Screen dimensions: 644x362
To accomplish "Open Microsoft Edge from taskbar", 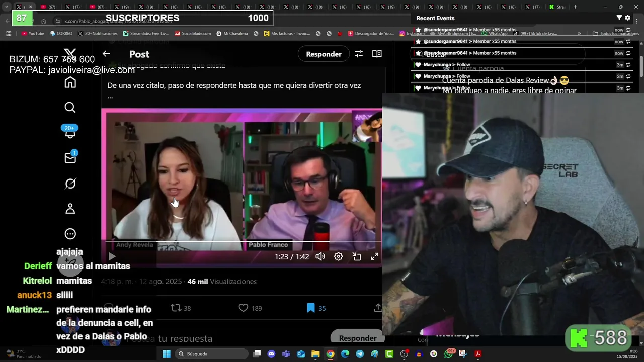I will [x=345, y=354].
